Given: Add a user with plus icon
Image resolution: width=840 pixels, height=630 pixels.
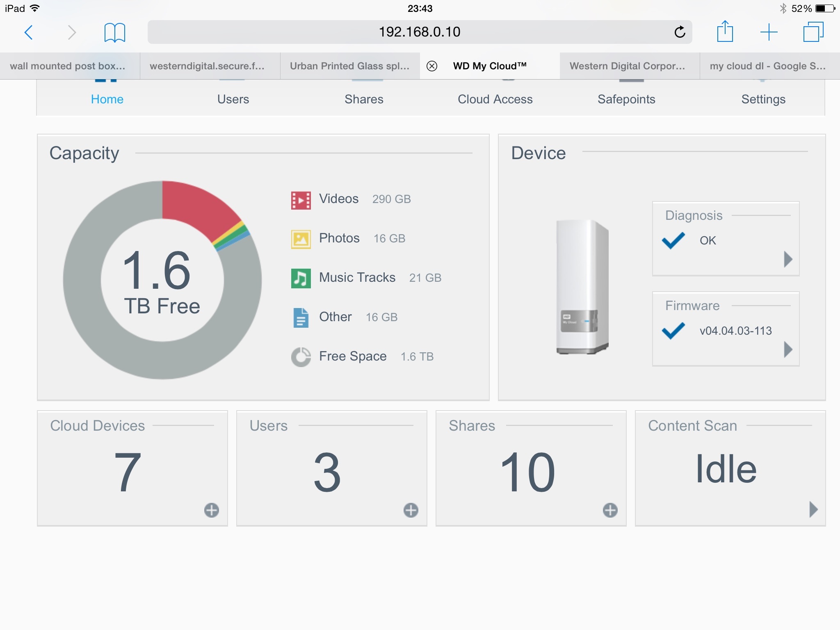Looking at the screenshot, I should (x=411, y=510).
